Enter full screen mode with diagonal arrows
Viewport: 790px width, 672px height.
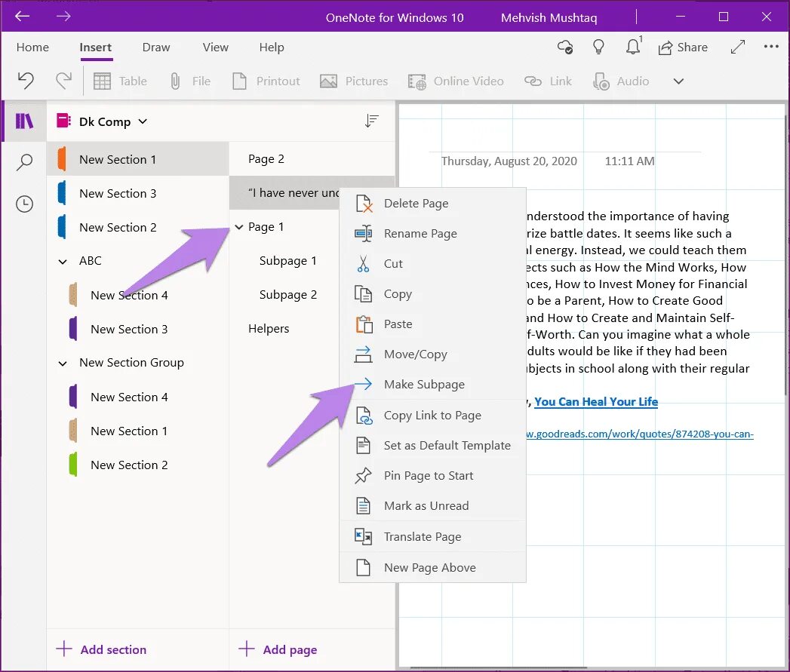738,47
